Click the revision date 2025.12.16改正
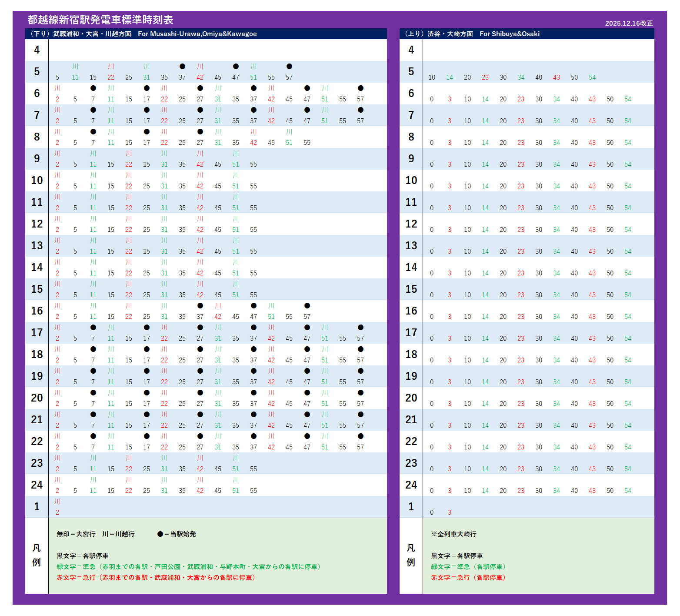The width and height of the screenshot is (680, 616). [x=629, y=23]
